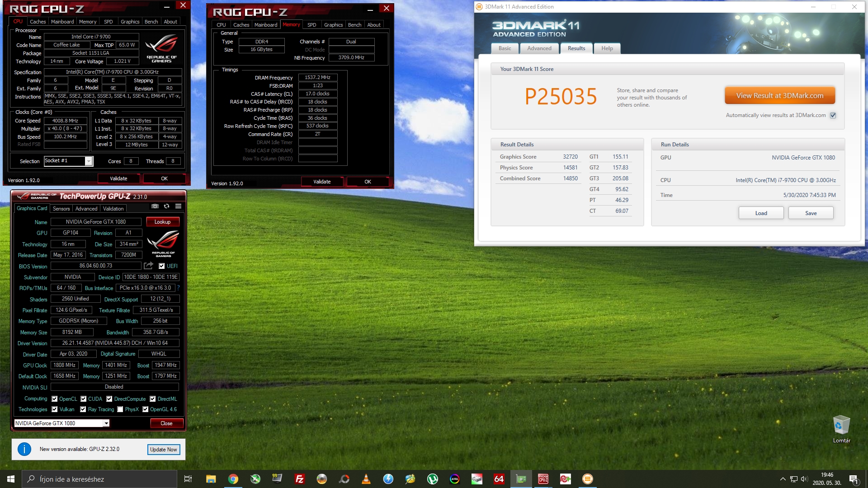Open the Bench tab in left CPU-Z window
The width and height of the screenshot is (868, 488).
coord(151,22)
